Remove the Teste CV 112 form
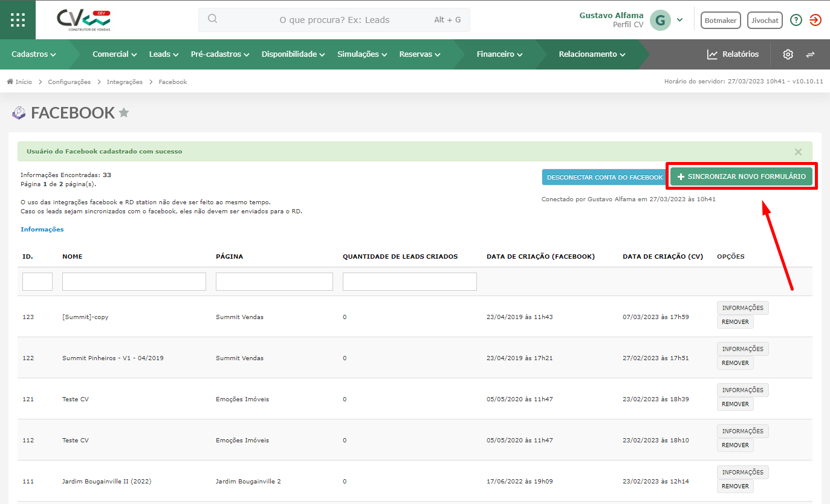 coord(735,445)
